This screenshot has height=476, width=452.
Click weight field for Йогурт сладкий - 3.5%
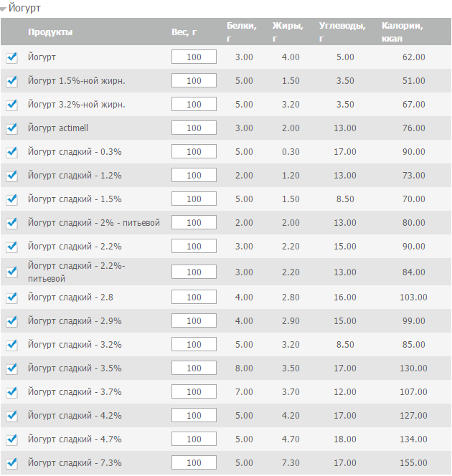pos(194,368)
